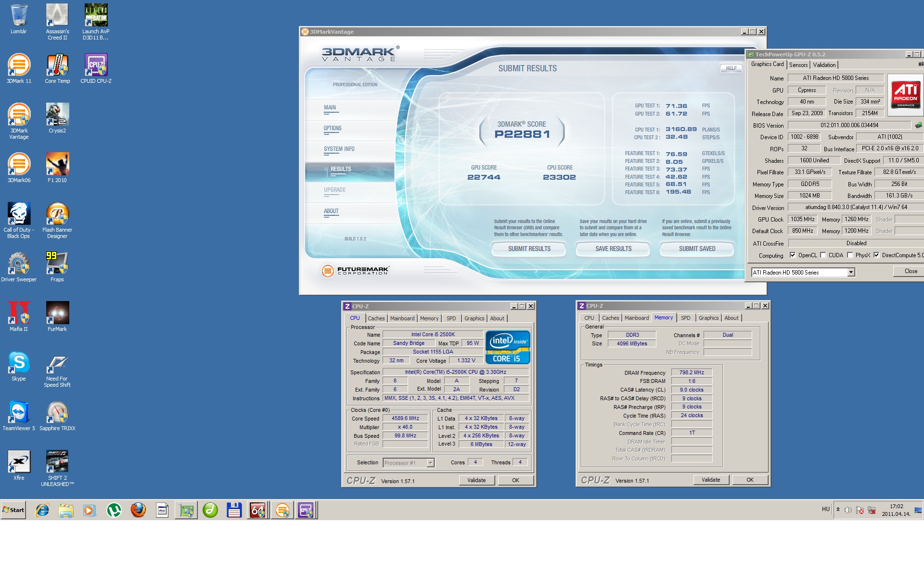Toggle the CUDA checkbox in GPU-Z
This screenshot has width=924, height=578.
(823, 255)
